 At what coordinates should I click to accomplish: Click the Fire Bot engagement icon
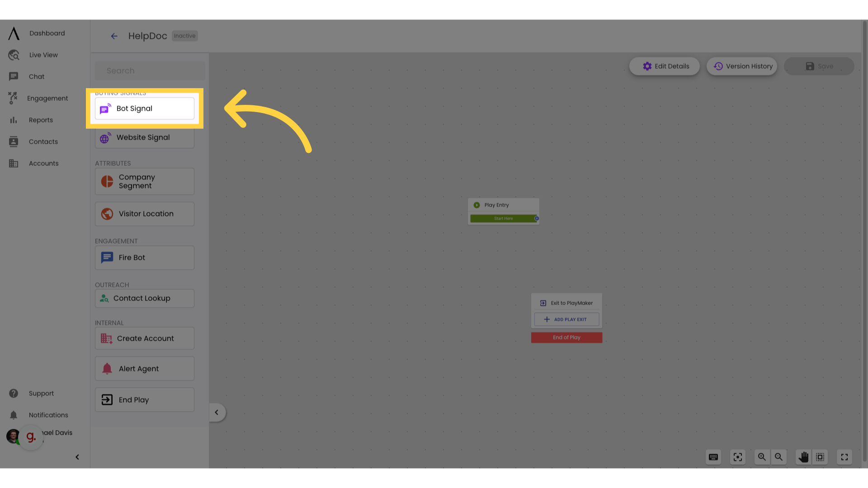pos(107,258)
